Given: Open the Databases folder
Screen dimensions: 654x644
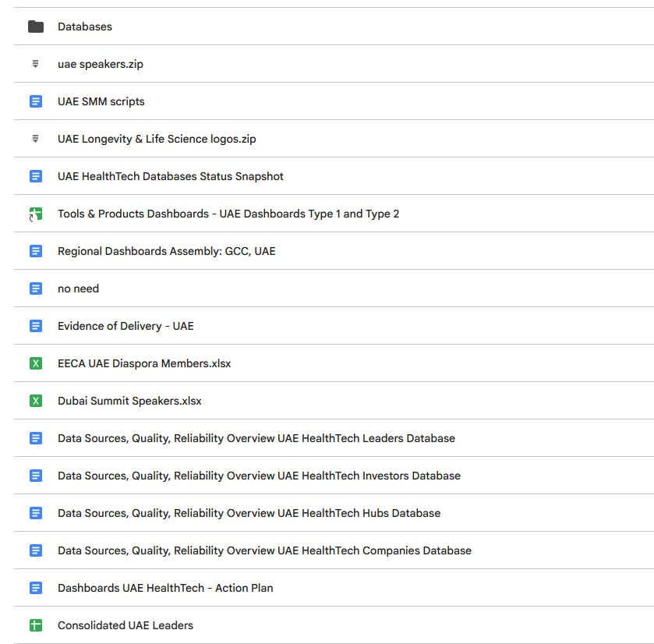Looking at the screenshot, I should 85,27.
